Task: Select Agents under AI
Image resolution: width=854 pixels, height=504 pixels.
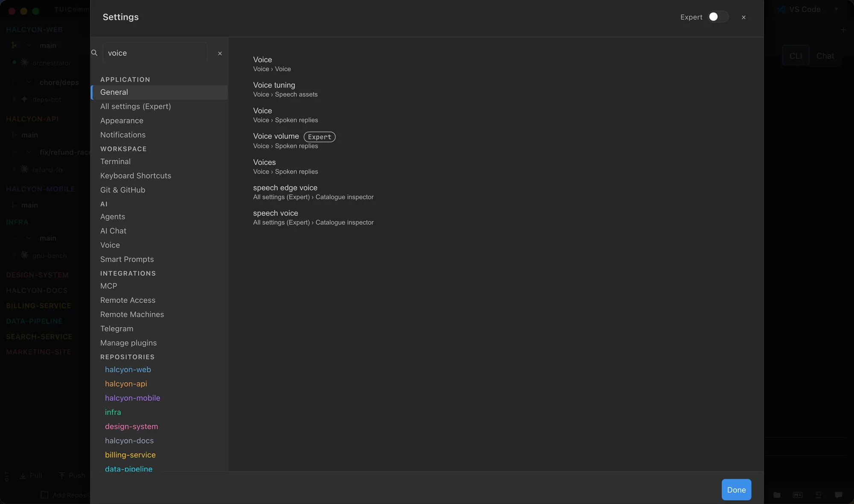Action: point(159,217)
